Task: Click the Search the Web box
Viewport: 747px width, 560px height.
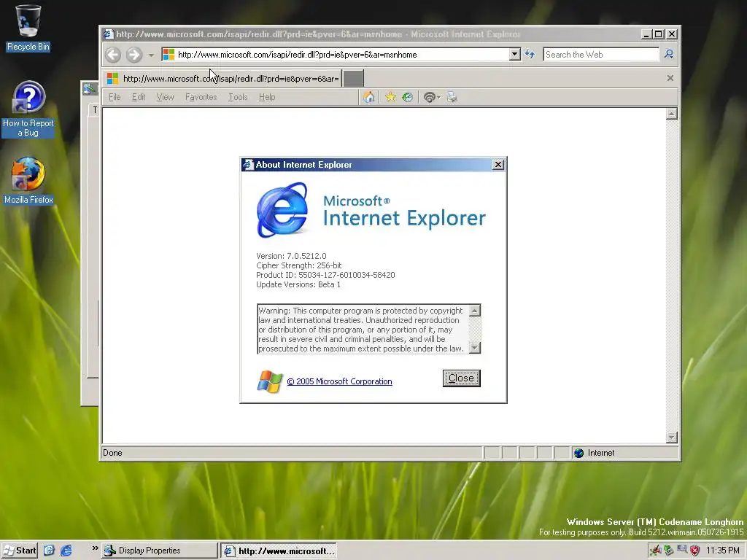Action: (601, 54)
